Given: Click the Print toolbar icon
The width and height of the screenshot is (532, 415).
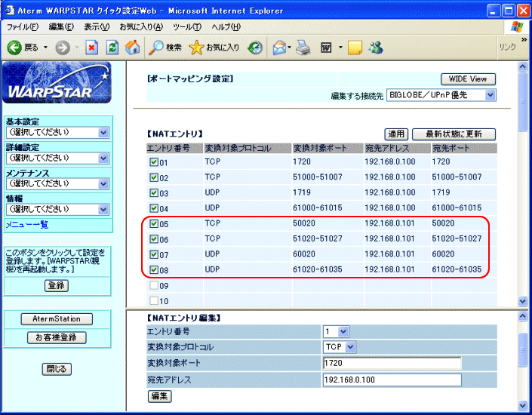Looking at the screenshot, I should pos(303,47).
